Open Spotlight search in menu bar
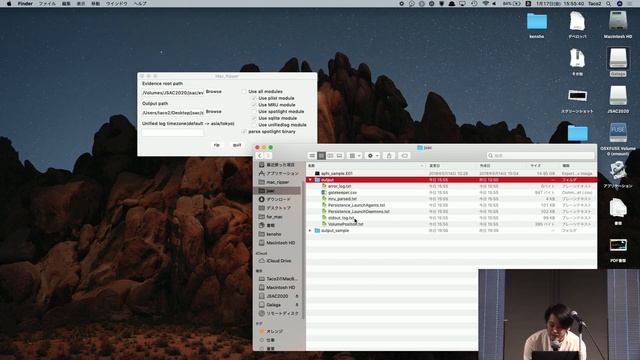This screenshot has width=640, height=360. pyautogui.click(x=609, y=4)
